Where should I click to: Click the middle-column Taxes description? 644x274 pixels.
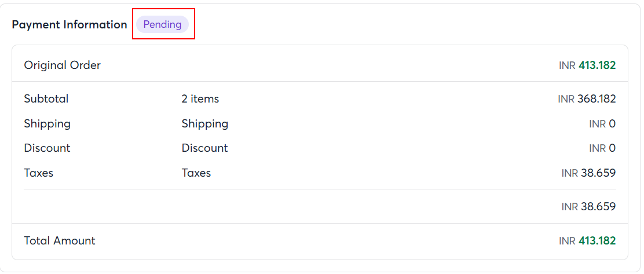pos(196,173)
